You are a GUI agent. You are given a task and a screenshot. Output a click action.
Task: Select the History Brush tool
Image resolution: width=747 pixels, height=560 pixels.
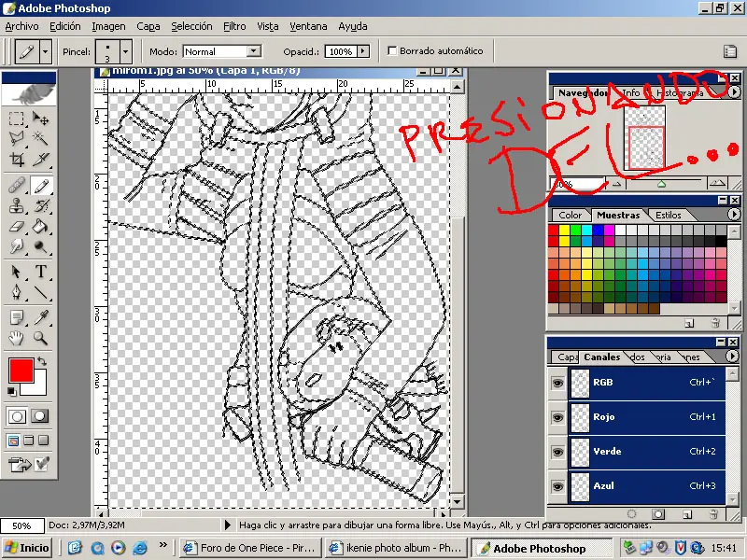41,205
